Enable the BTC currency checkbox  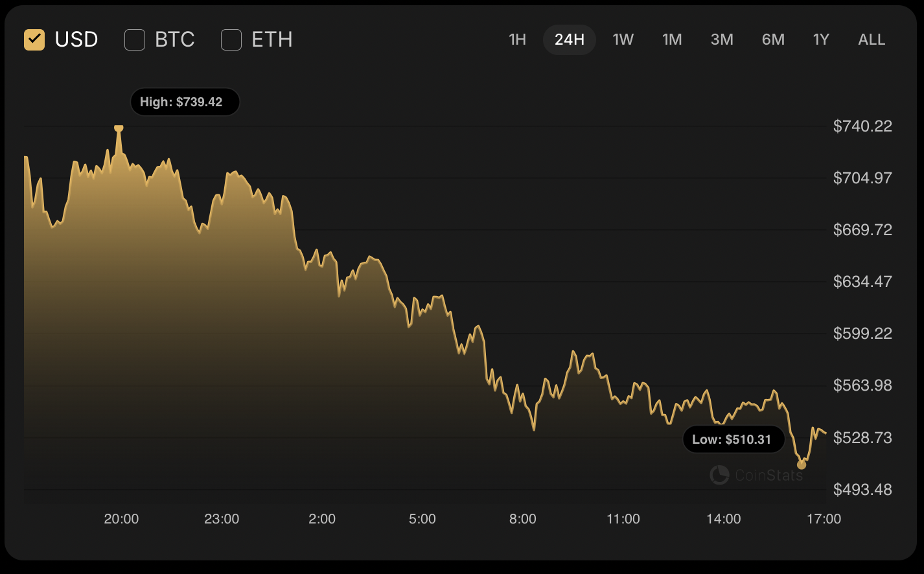click(135, 40)
